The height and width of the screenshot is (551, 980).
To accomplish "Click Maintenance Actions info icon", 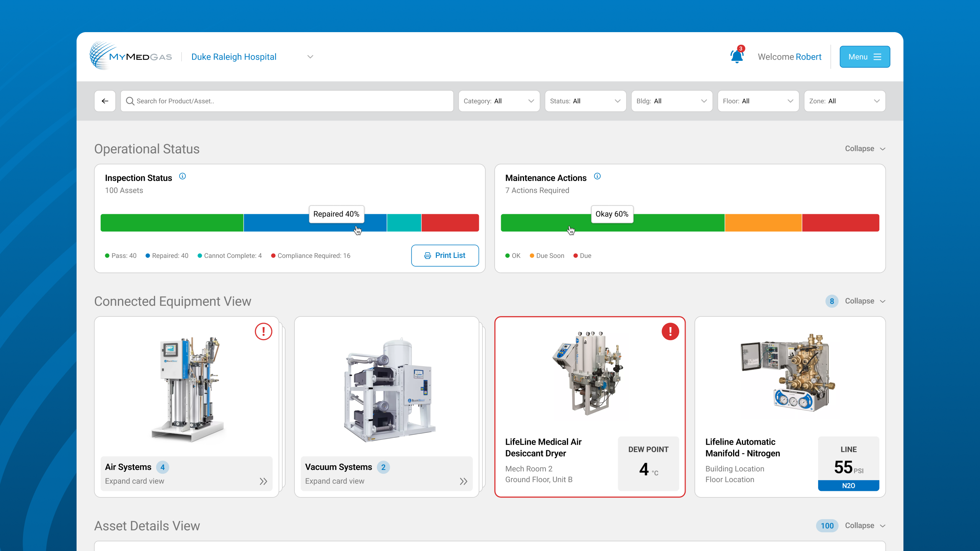I will 597,176.
